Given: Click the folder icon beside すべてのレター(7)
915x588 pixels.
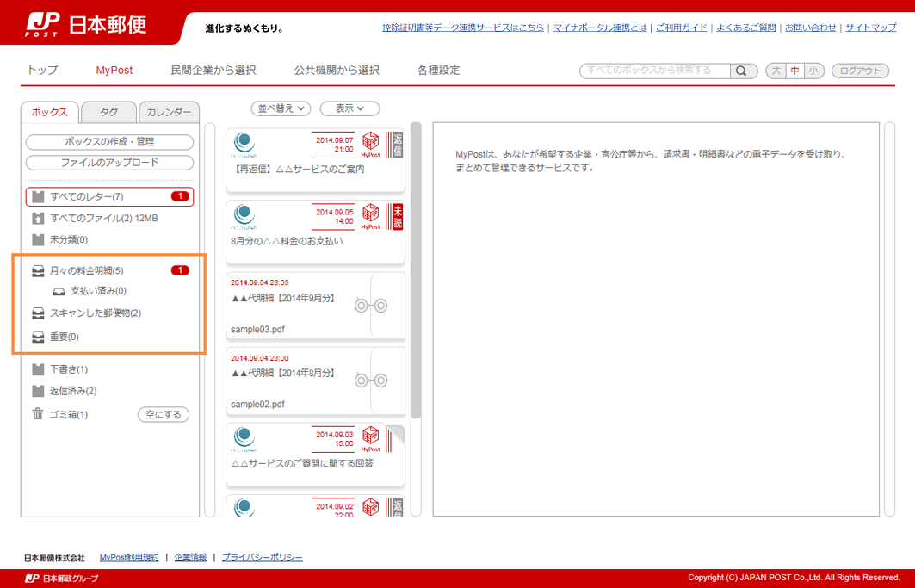Looking at the screenshot, I should 38,197.
